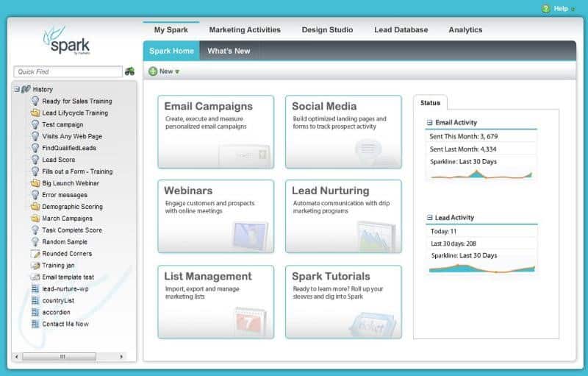Click the ticket icon in Spark Tutorials card

point(373,325)
